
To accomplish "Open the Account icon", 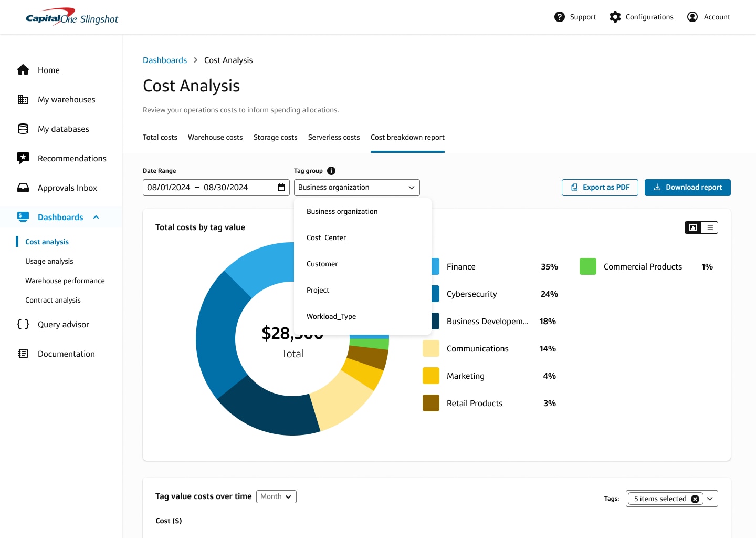I will 692,16.
